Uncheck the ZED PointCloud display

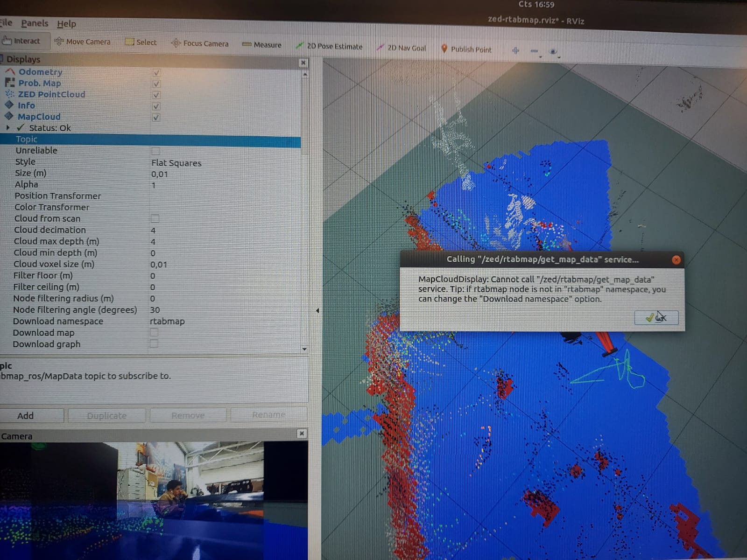[156, 95]
